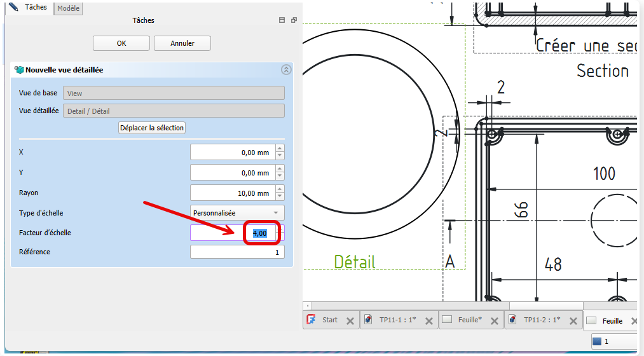The image size is (644, 356).
Task: Switch to the Modèle tab
Action: pos(68,8)
